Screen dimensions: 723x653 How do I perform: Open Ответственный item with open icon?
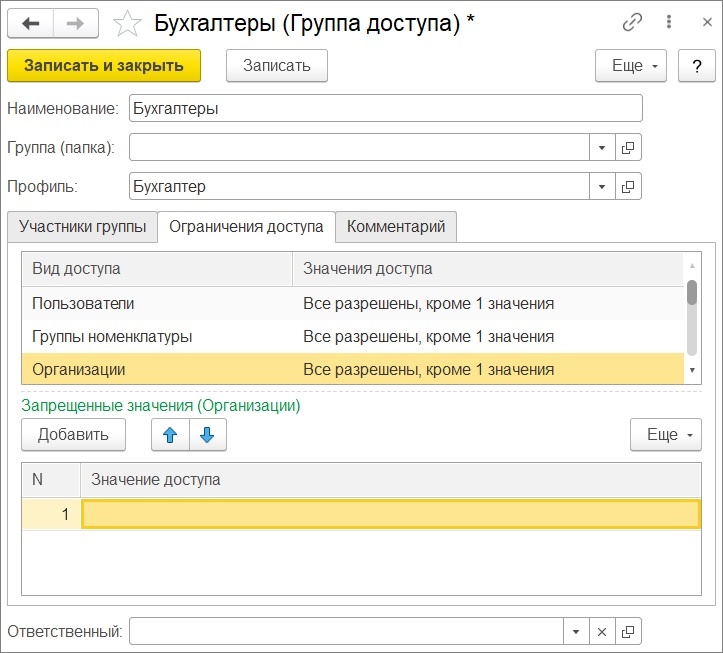(x=628, y=631)
